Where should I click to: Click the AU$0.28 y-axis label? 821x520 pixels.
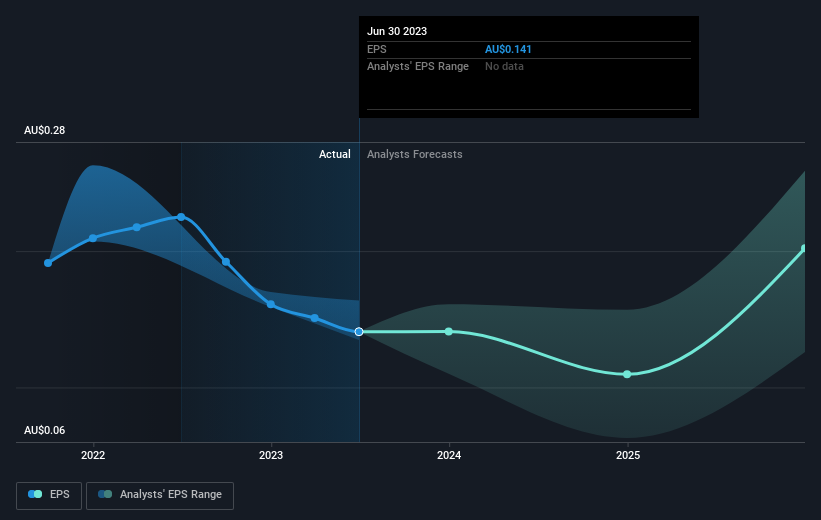(45, 130)
